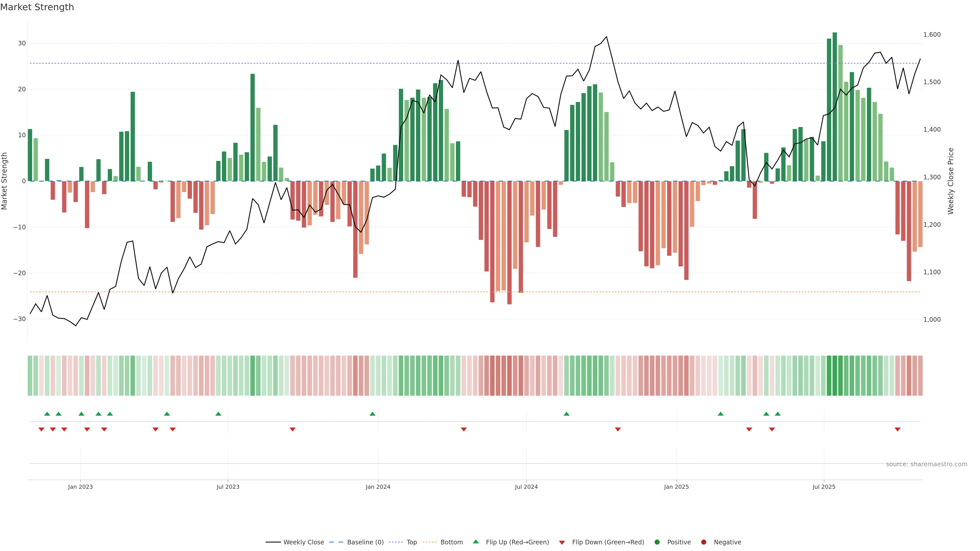Click the Flip Up green triangle legend icon

[475, 542]
